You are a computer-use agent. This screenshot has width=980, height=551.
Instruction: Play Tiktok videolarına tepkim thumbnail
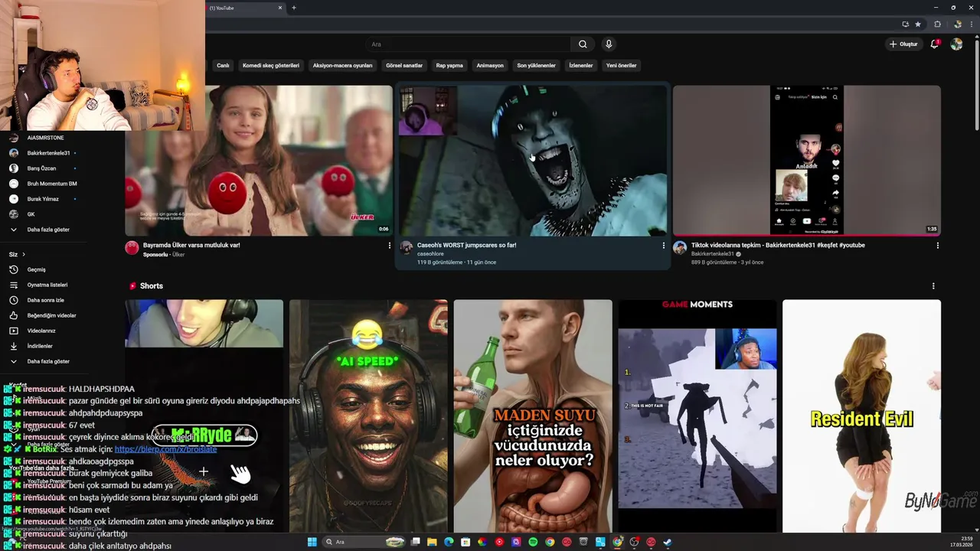(x=807, y=161)
